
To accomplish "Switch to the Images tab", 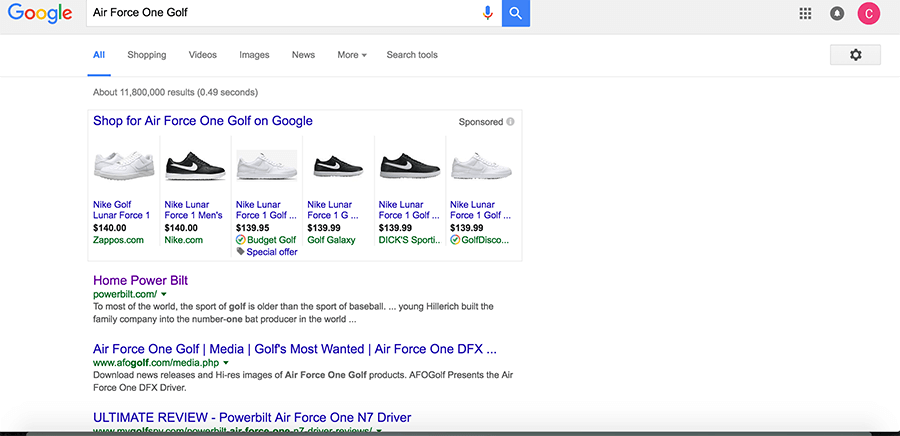I will coord(254,55).
